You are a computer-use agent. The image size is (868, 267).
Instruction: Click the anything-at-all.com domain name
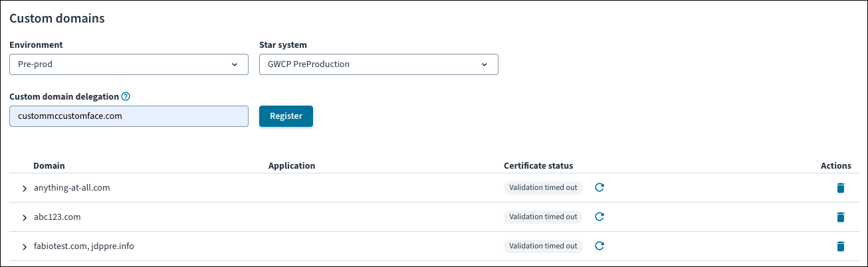pos(72,188)
